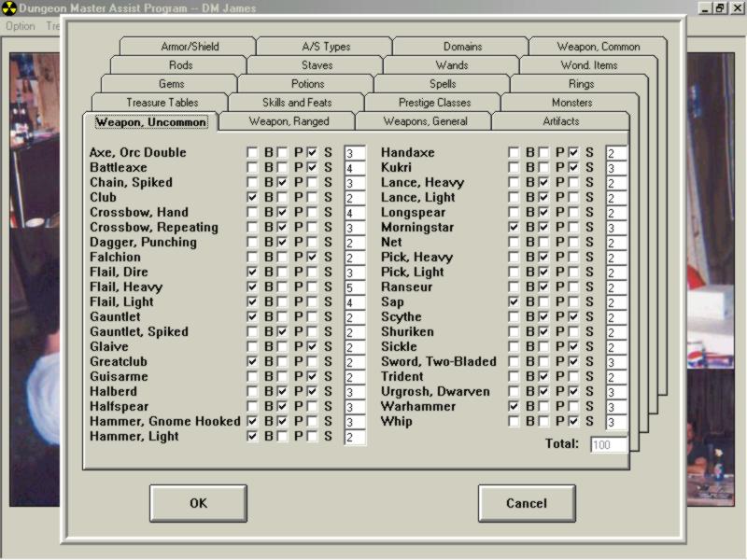The width and height of the screenshot is (747, 560).
Task: Uncheck the B checkbox for Warhammer
Action: pyautogui.click(x=514, y=407)
